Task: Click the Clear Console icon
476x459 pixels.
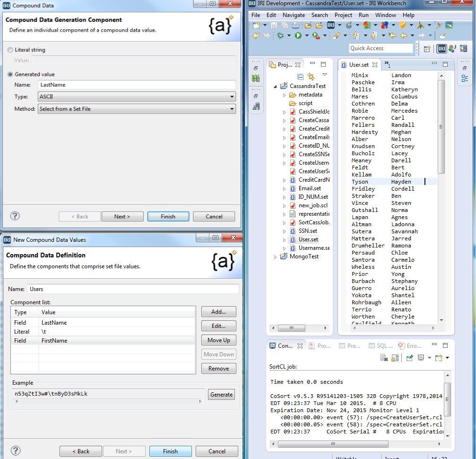Action: coord(384,358)
